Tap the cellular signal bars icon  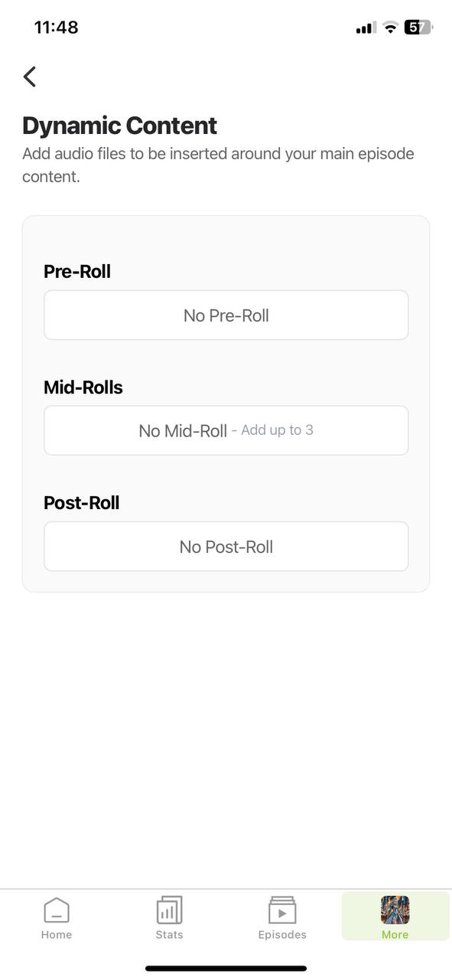pyautogui.click(x=366, y=28)
